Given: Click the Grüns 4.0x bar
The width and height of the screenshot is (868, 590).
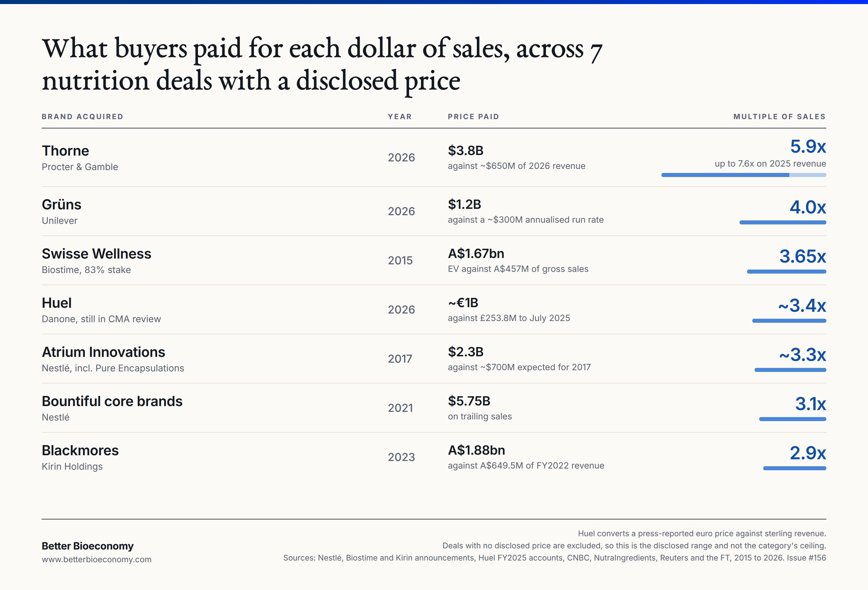Looking at the screenshot, I should [783, 223].
